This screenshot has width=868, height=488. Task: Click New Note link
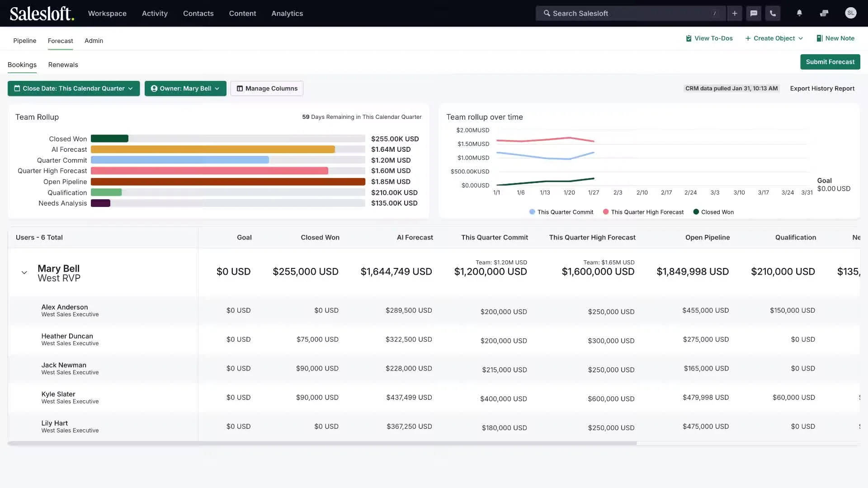[x=835, y=38]
